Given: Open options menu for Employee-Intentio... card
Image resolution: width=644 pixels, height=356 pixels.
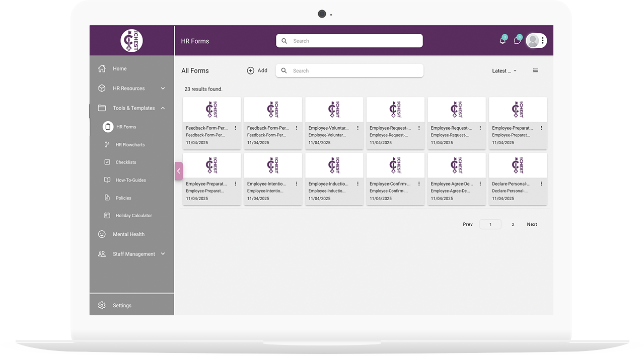Looking at the screenshot, I should point(297,184).
